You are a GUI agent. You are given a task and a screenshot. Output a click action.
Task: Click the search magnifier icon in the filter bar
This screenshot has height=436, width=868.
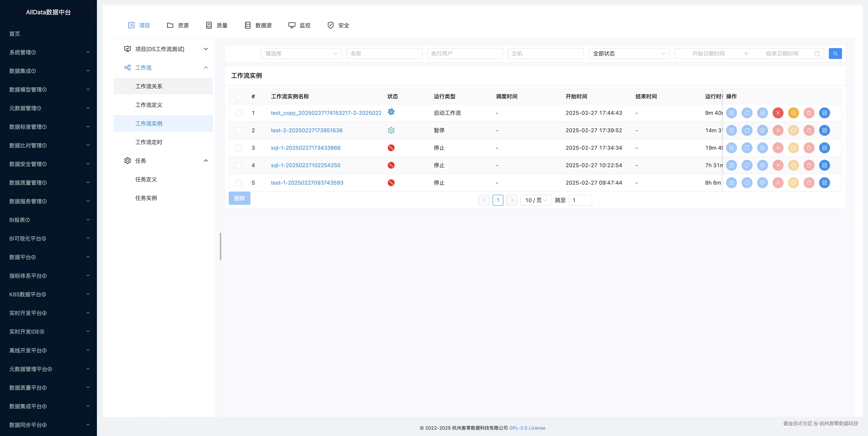pyautogui.click(x=835, y=53)
